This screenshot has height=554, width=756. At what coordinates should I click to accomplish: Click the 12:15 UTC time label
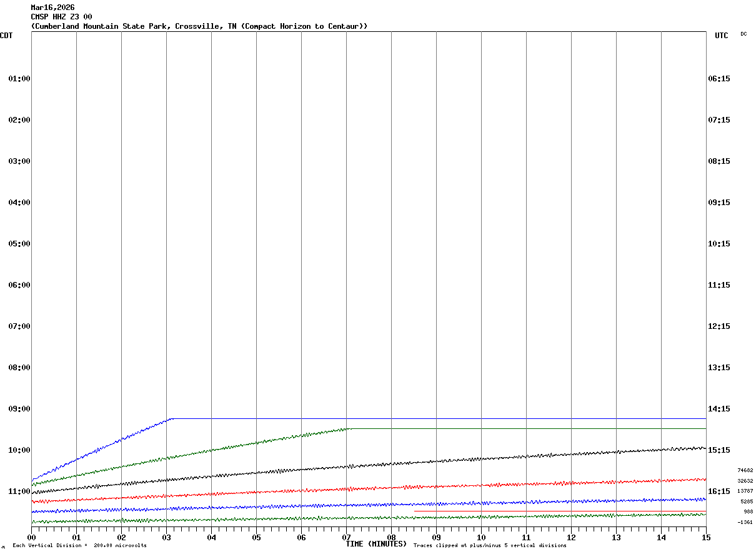[719, 326]
